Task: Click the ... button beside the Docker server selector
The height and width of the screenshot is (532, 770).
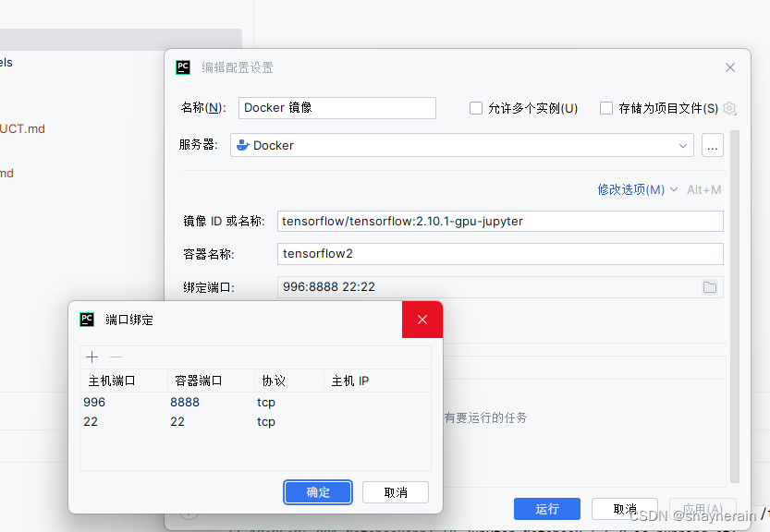Action: 712,145
